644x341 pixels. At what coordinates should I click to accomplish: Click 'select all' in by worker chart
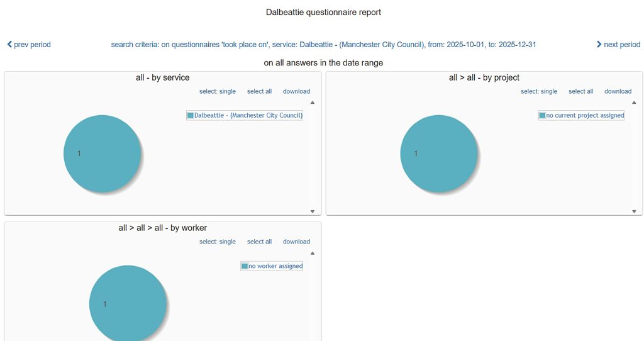coord(259,242)
